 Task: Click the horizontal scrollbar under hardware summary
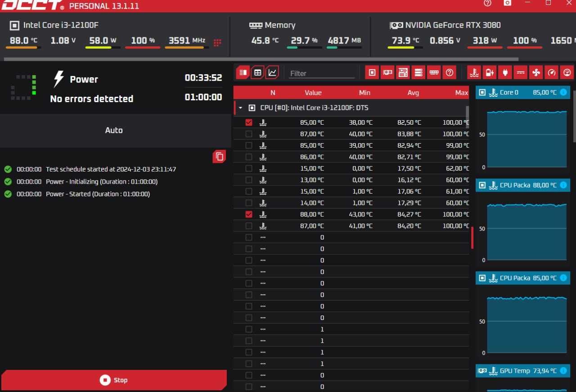pyautogui.click(x=261, y=59)
